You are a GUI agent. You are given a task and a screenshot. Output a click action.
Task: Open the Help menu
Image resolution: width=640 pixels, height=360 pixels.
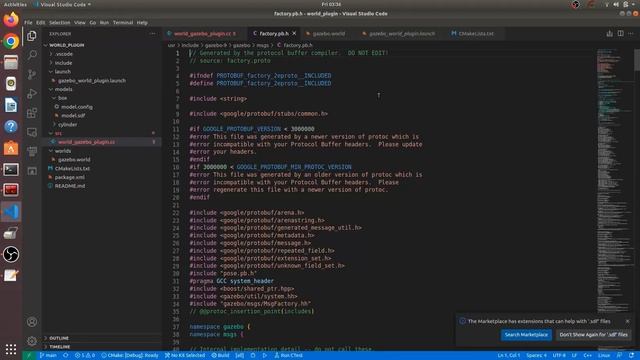tap(142, 22)
